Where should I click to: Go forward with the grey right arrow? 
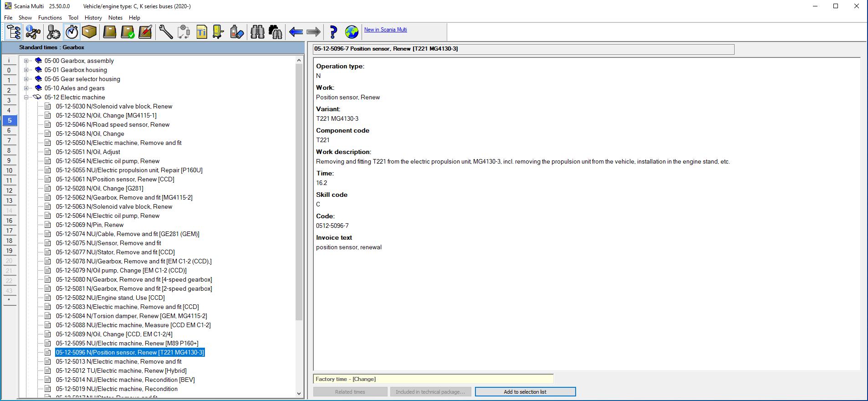(x=314, y=32)
